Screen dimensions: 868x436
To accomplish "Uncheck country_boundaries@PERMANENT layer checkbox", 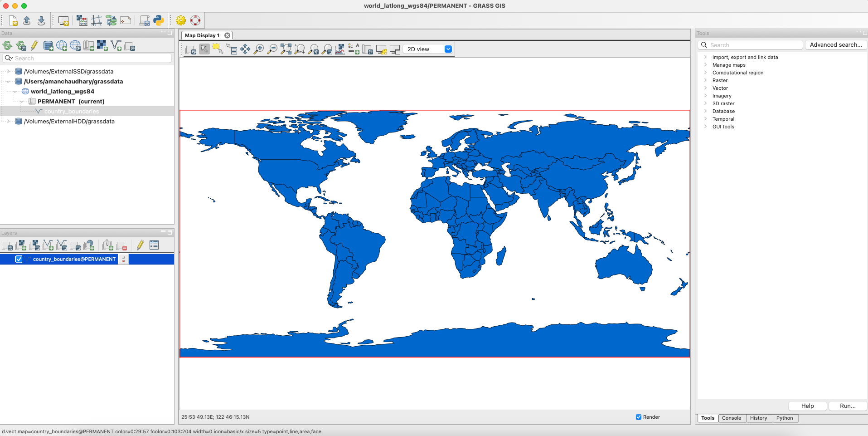I will pos(19,259).
